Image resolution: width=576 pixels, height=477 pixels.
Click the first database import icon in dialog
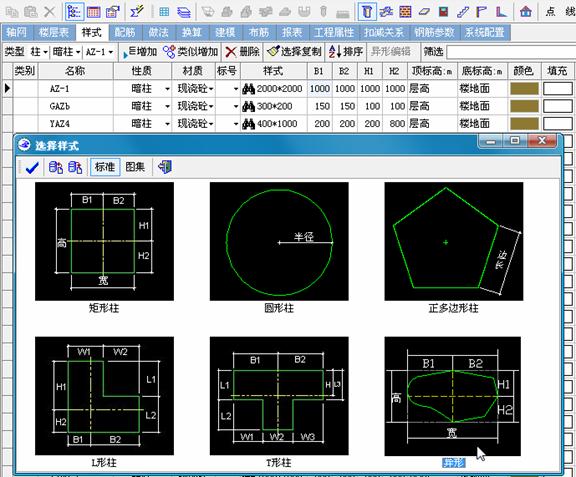coord(55,168)
